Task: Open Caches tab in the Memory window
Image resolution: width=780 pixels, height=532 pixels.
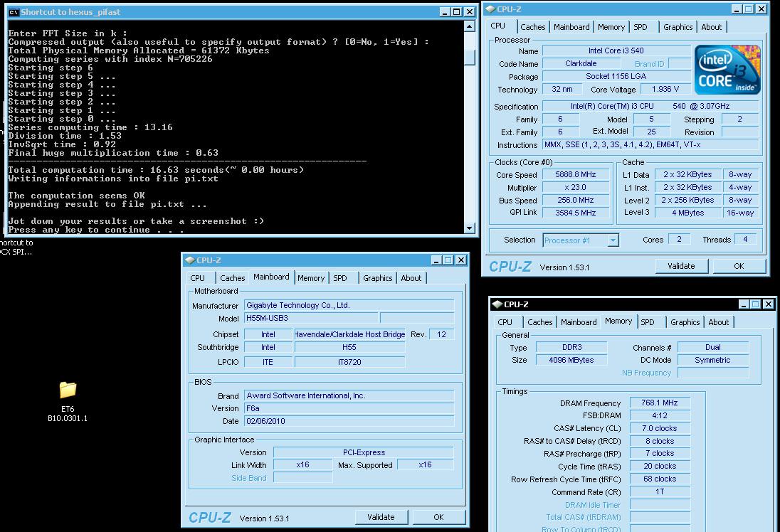Action: point(539,322)
